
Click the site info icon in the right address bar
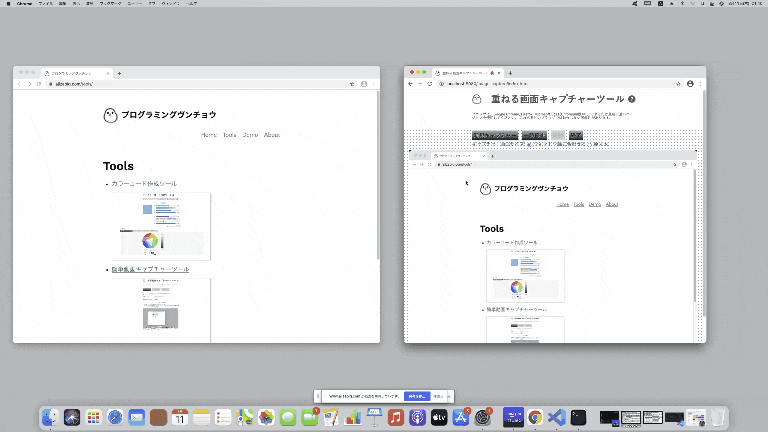point(441,84)
